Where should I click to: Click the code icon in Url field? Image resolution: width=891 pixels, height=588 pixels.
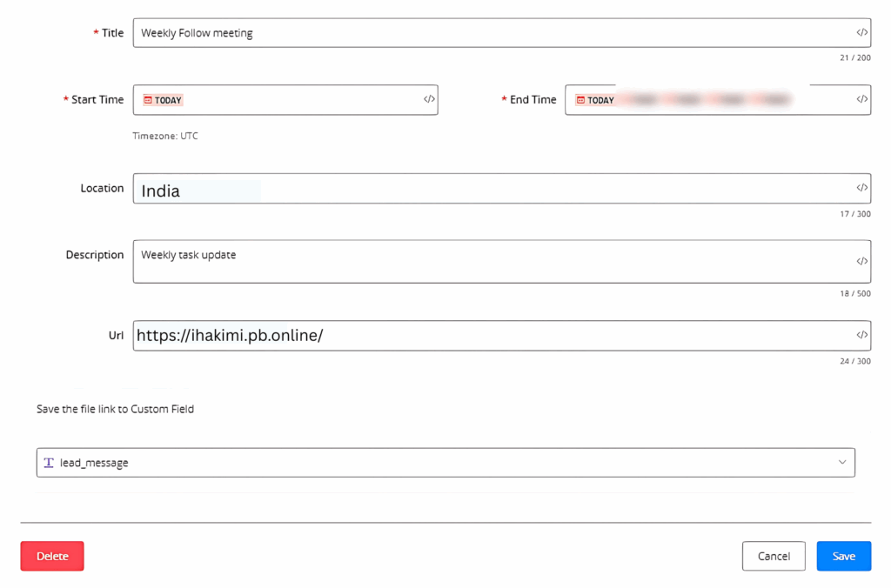click(x=861, y=336)
